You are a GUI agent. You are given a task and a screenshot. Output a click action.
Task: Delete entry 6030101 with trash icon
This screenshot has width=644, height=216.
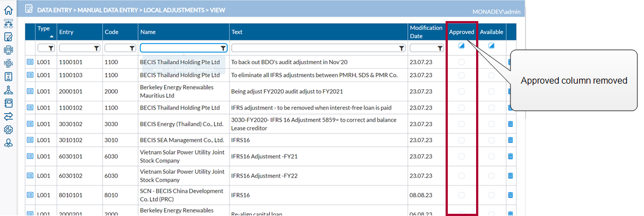point(510,156)
